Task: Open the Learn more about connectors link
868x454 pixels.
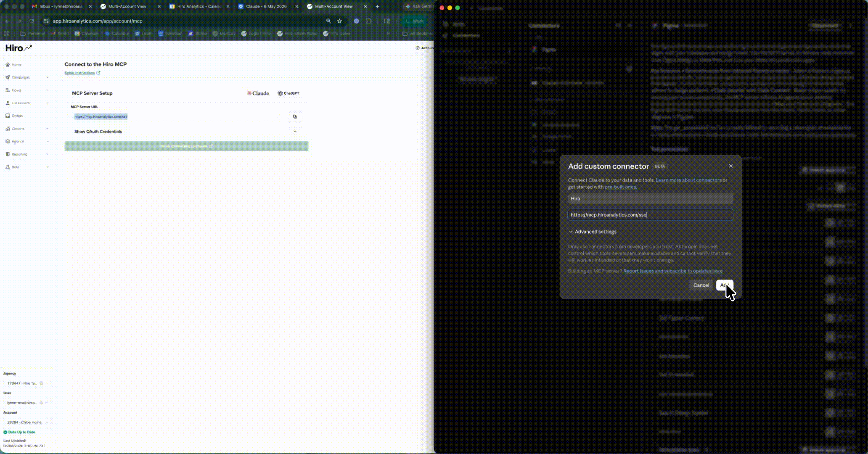Action: [688, 180]
